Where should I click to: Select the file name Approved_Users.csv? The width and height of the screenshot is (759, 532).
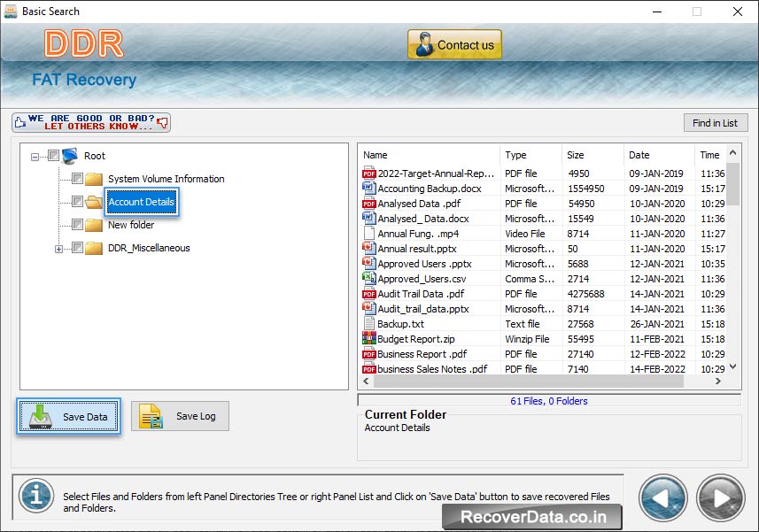pyautogui.click(x=422, y=279)
